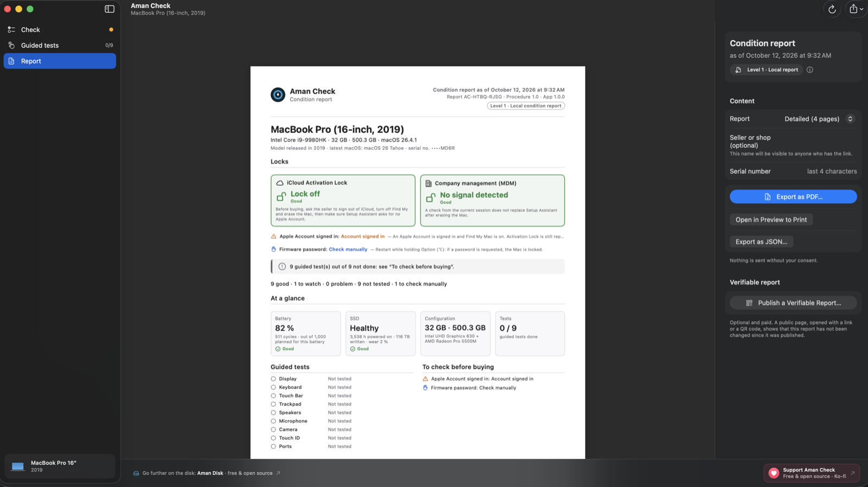This screenshot has width=868, height=487.
Task: Select the Report sidebar item
Action: (60, 61)
